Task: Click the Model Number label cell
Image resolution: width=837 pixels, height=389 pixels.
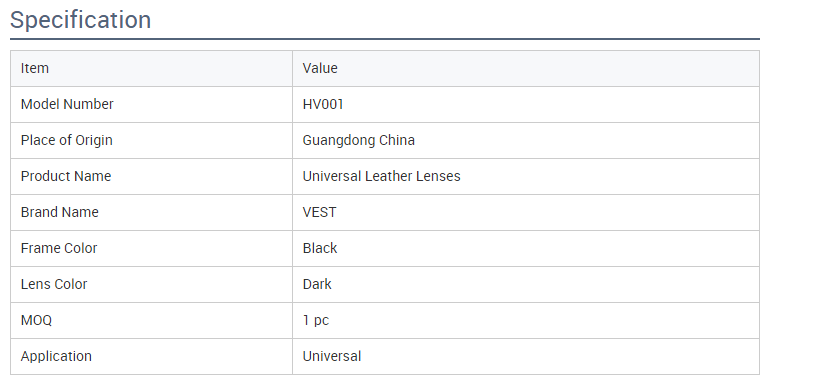Action: coord(152,105)
